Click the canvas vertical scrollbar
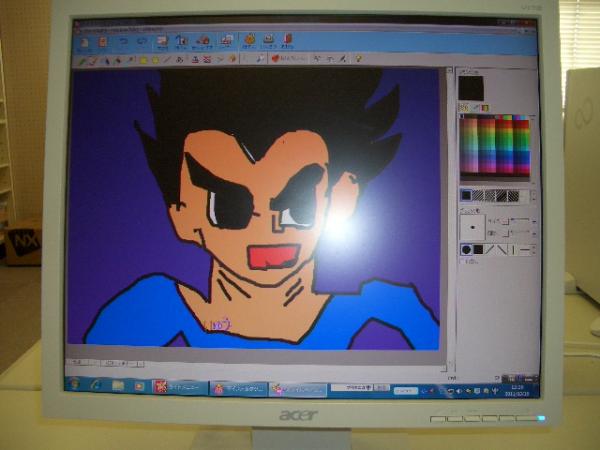This screenshot has height=450, width=600. coord(450,218)
